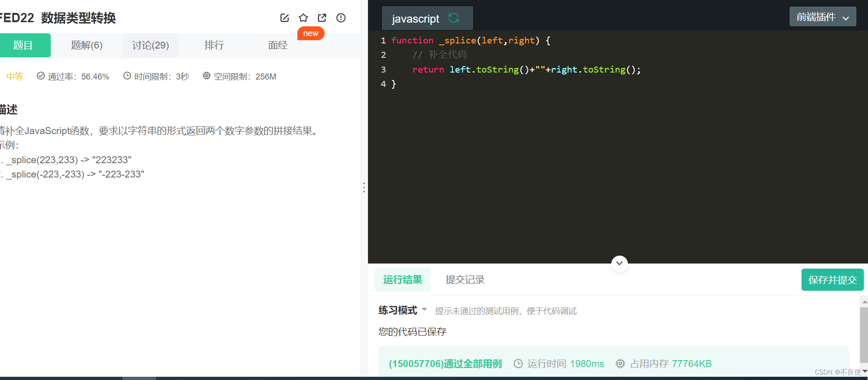
Task: Open the 题解(6) tab
Action: pos(87,45)
